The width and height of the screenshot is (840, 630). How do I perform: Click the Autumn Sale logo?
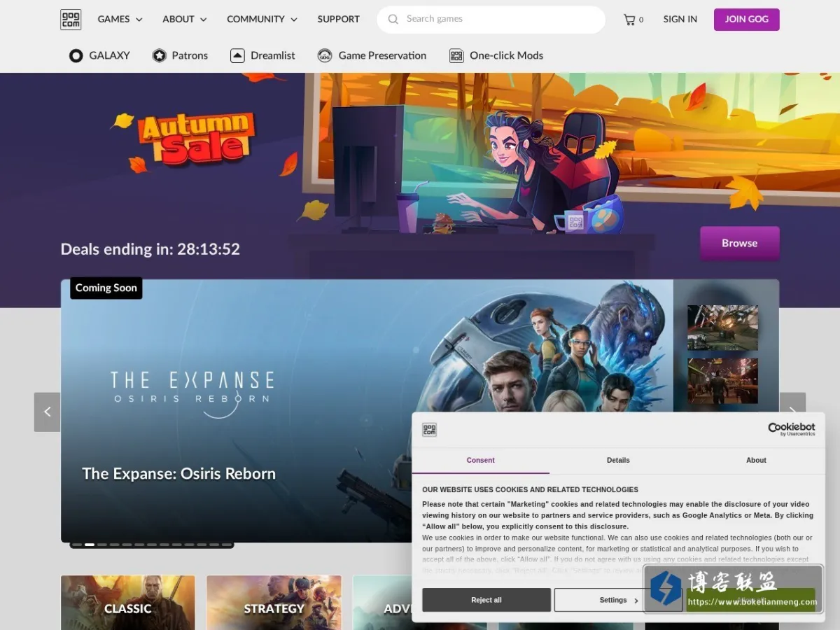coord(196,139)
